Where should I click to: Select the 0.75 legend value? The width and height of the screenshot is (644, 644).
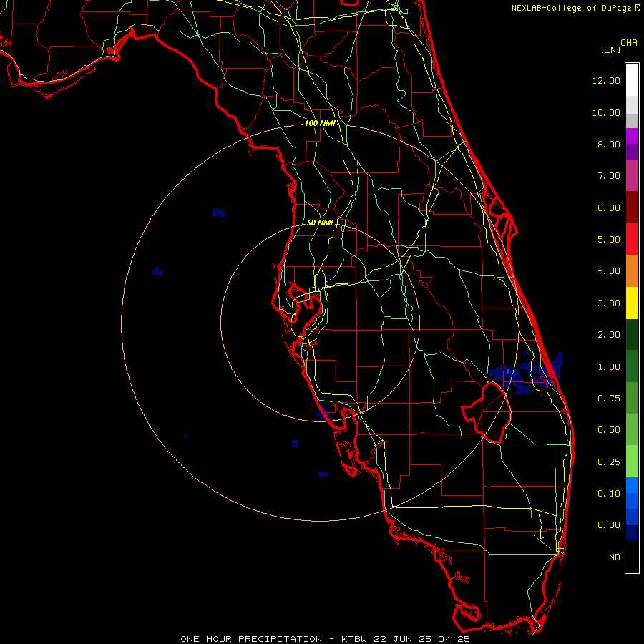(609, 399)
